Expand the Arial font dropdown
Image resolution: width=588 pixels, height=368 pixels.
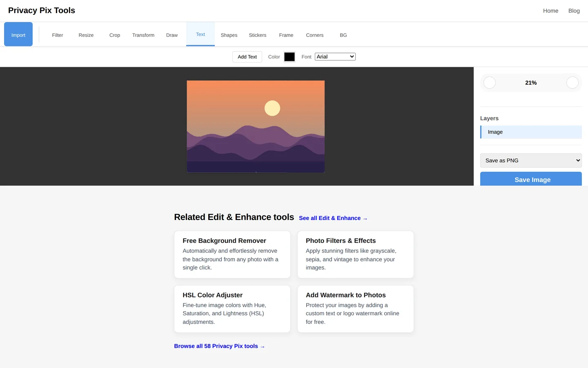pyautogui.click(x=335, y=57)
